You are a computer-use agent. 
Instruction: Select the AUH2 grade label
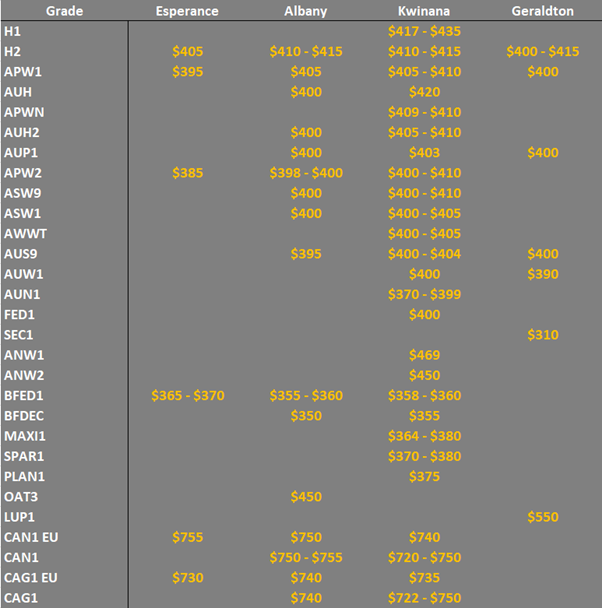pyautogui.click(x=22, y=132)
